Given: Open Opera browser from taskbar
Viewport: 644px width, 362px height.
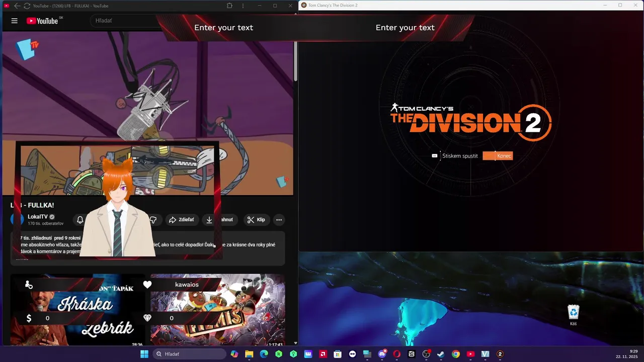Looking at the screenshot, I should tap(396, 354).
